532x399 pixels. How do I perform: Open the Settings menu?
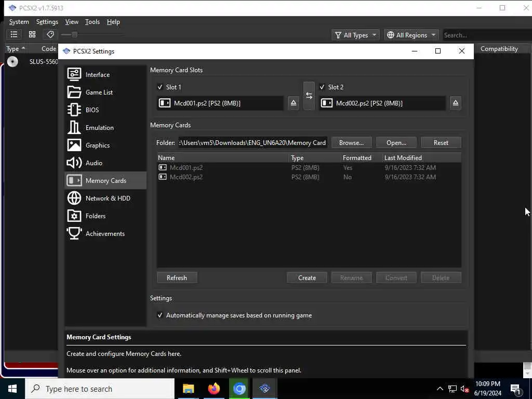click(x=47, y=22)
